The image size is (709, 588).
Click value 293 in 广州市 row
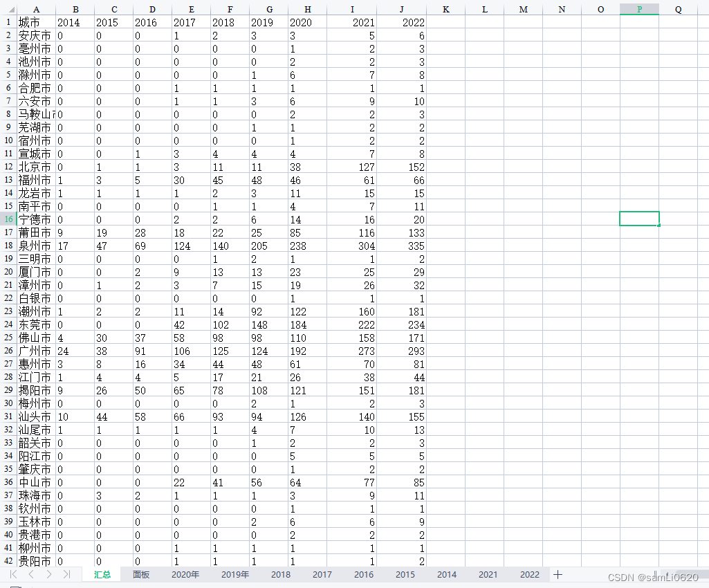pos(401,351)
